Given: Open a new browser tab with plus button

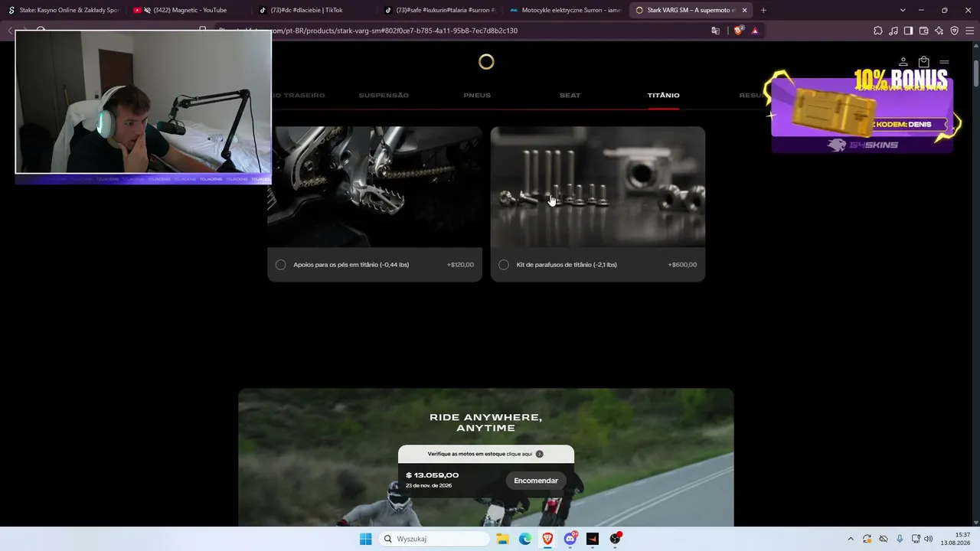Looking at the screenshot, I should click(x=763, y=10).
